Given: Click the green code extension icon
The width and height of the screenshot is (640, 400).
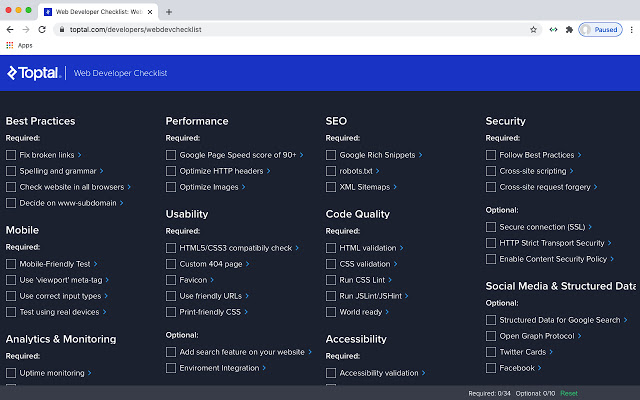Looking at the screenshot, I should pos(552,29).
